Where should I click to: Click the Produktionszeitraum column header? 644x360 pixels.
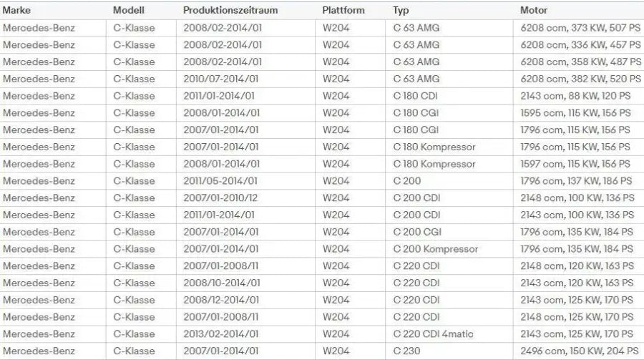point(230,11)
